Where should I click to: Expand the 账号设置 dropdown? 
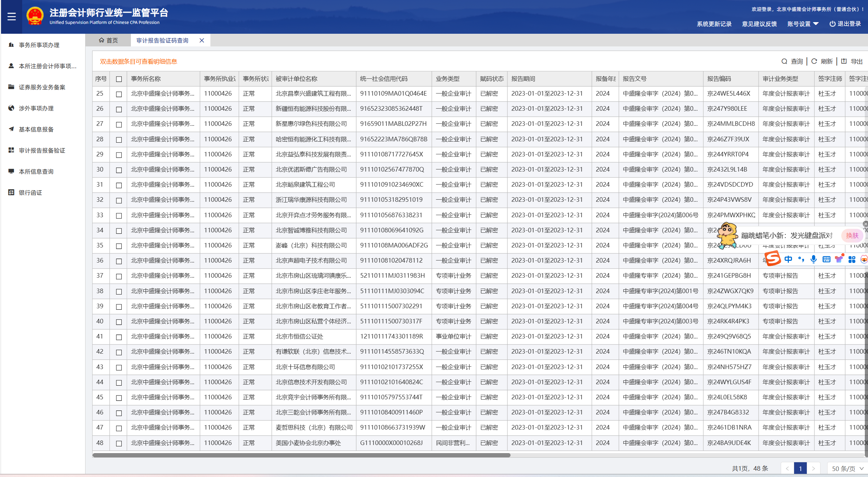pyautogui.click(x=803, y=24)
